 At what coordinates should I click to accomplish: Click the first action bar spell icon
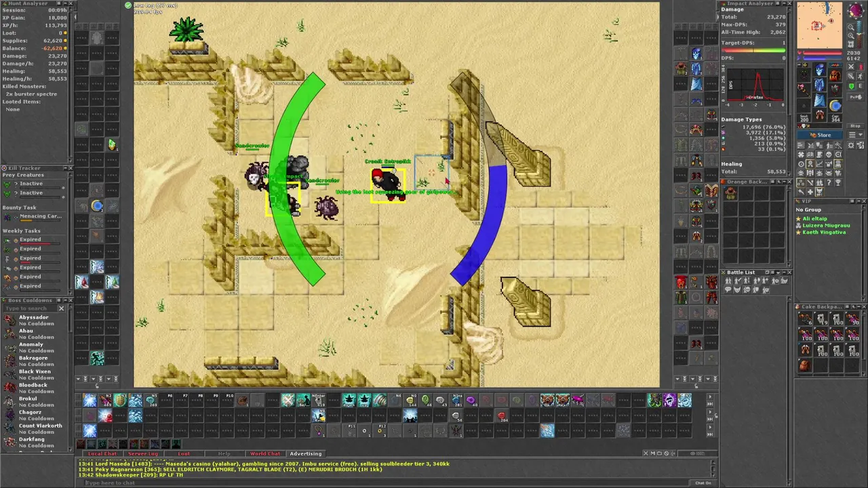pyautogui.click(x=90, y=401)
